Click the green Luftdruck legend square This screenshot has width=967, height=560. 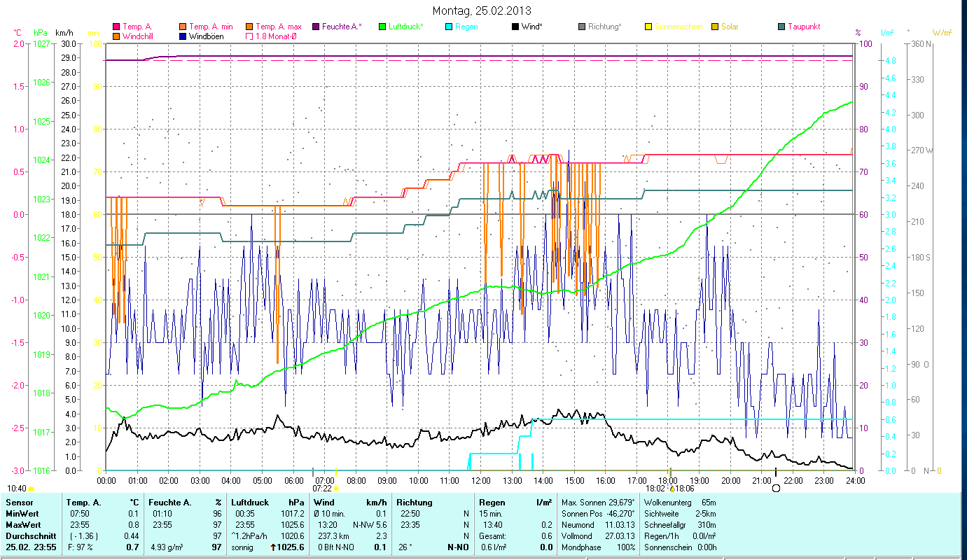point(382,27)
